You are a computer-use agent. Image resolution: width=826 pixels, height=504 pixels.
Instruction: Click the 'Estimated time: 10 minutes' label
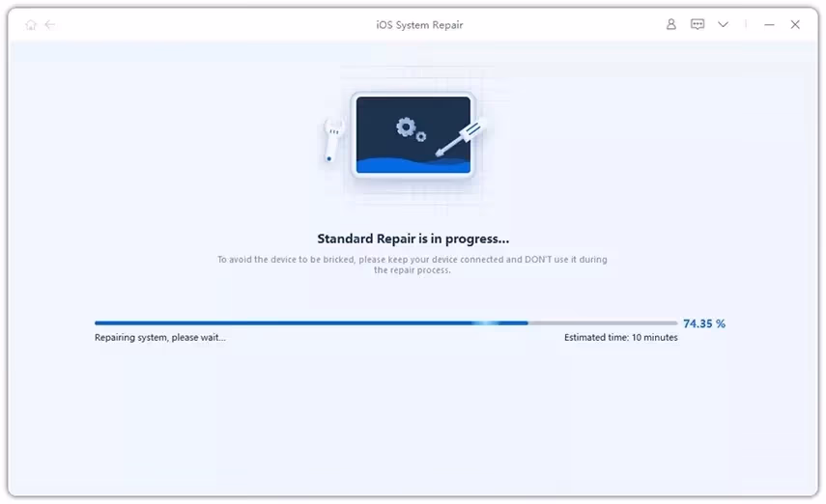pos(620,338)
